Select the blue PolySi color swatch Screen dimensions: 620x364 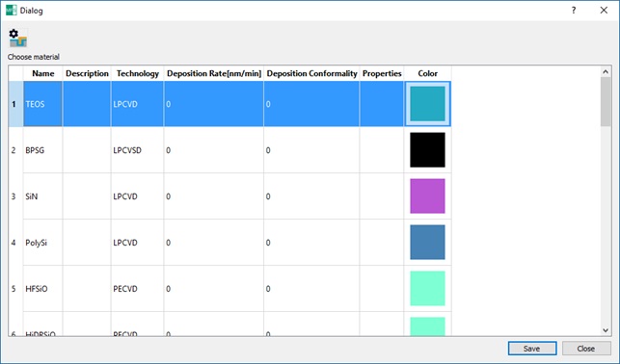pyautogui.click(x=427, y=243)
